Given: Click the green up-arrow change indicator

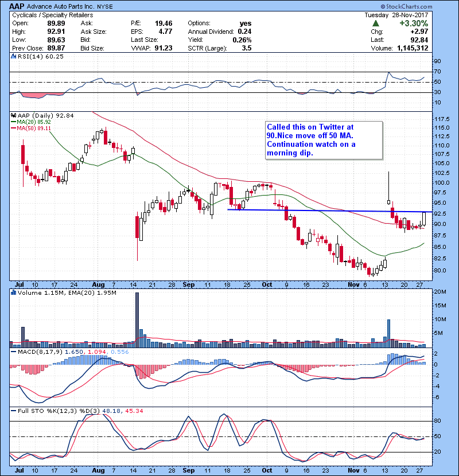Looking at the screenshot, I should point(376,24).
